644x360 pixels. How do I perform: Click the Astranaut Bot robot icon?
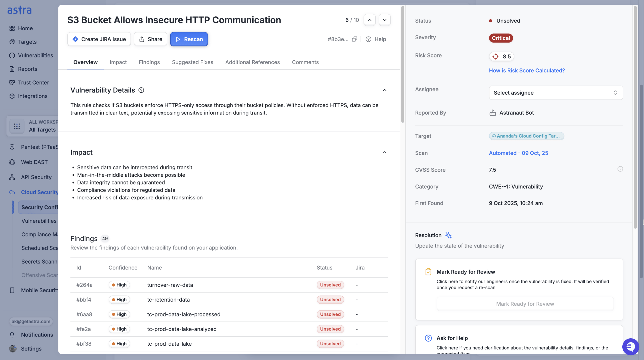[x=493, y=113]
